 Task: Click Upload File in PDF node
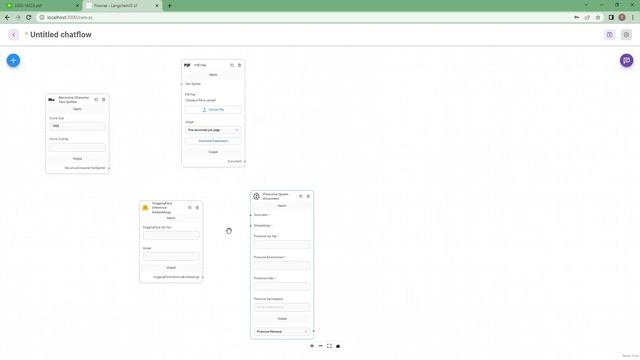point(213,110)
